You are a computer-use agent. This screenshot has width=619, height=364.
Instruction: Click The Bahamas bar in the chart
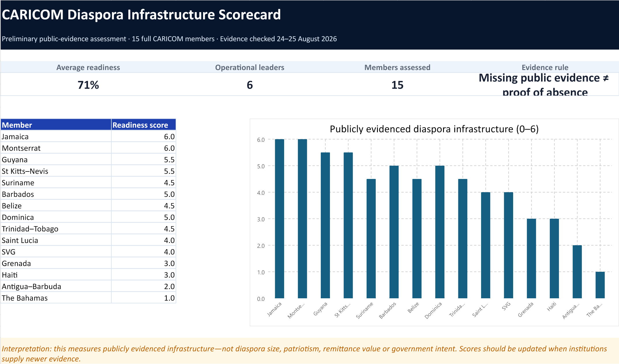click(600, 285)
